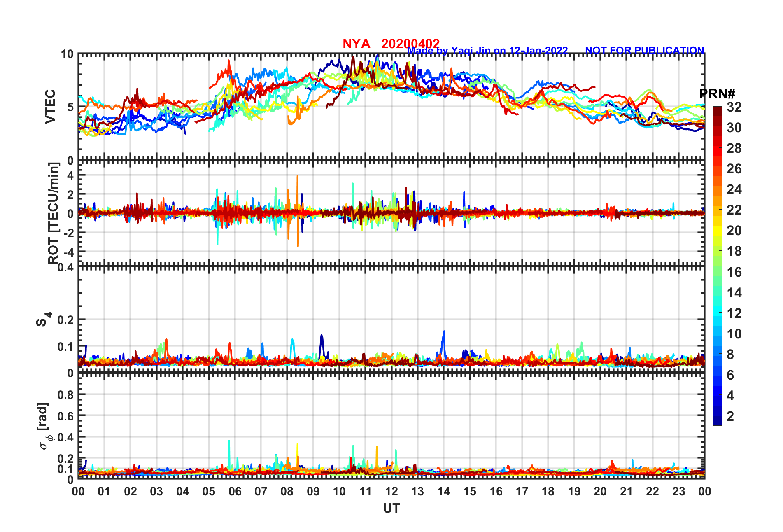Click ROT axis positive tick value 4
Viewport: 783px width, 532px height.
click(x=70, y=175)
